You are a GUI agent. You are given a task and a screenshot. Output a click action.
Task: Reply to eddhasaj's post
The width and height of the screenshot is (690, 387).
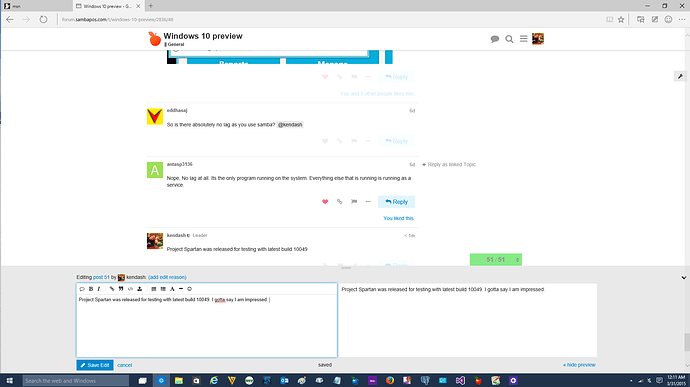396,141
